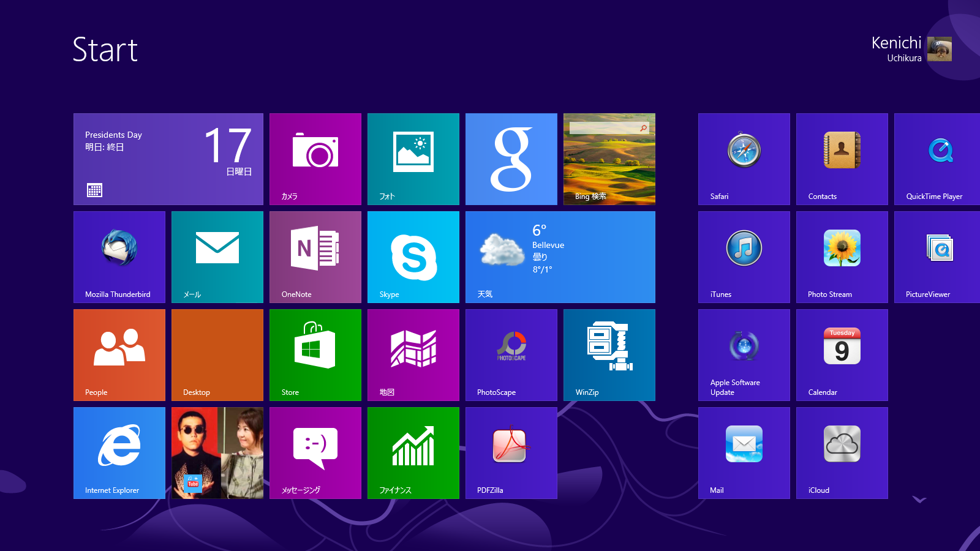Open Apple Software Update tile

[744, 355]
